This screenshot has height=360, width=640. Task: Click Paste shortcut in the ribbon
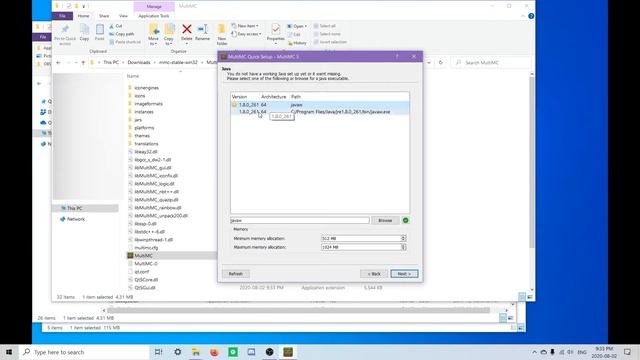pos(125,42)
